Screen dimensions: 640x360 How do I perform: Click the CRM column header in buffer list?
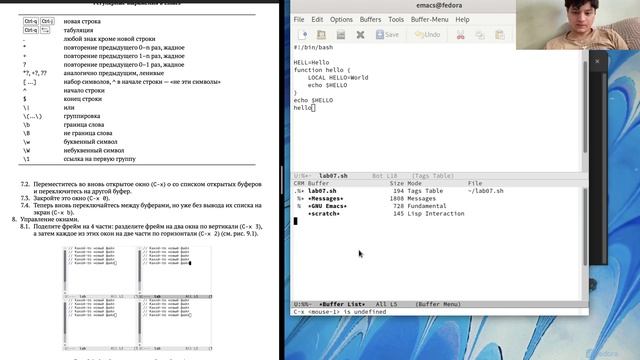point(299,183)
